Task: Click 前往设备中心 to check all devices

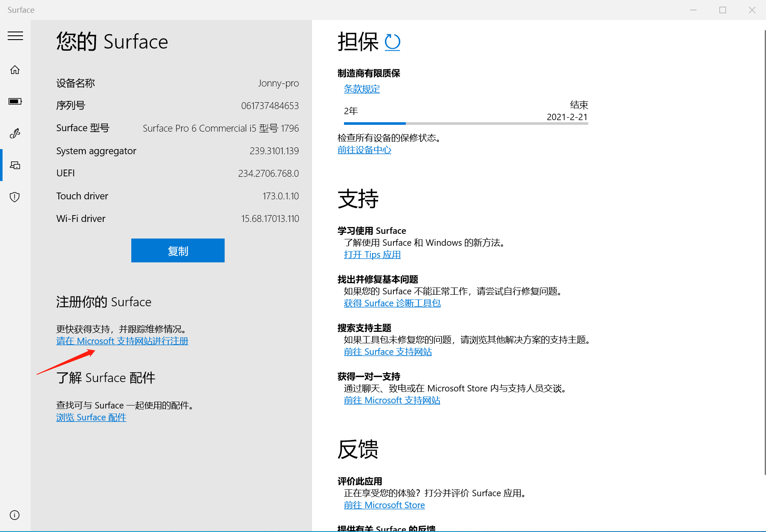Action: click(x=364, y=150)
